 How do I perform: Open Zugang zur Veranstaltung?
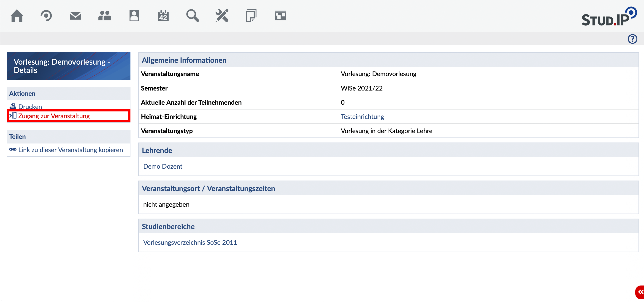point(54,116)
